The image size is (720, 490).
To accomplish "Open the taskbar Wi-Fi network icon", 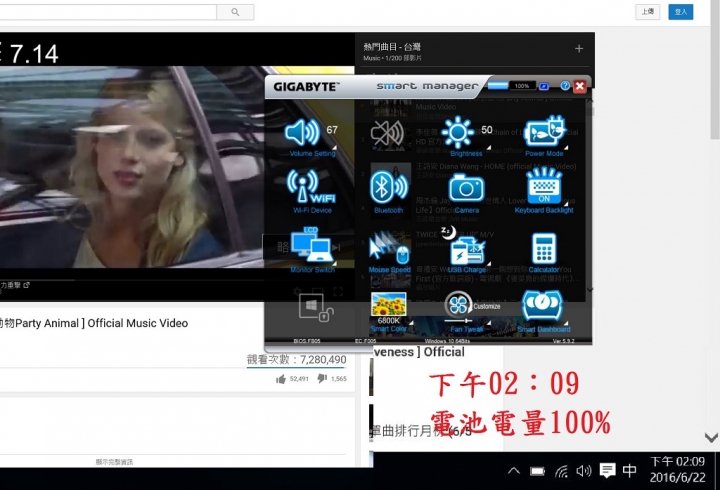I will [x=561, y=471].
